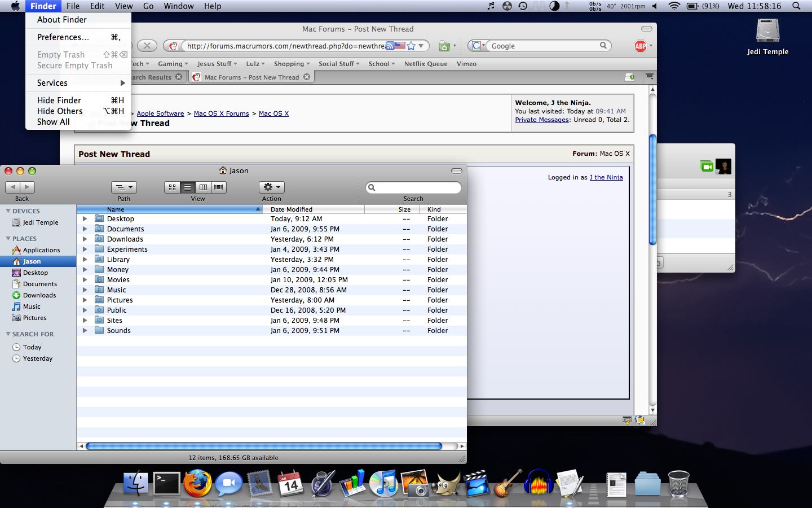Viewport: 812px width, 508px height.
Task: Select Hide Others menu item
Action: point(78,111)
